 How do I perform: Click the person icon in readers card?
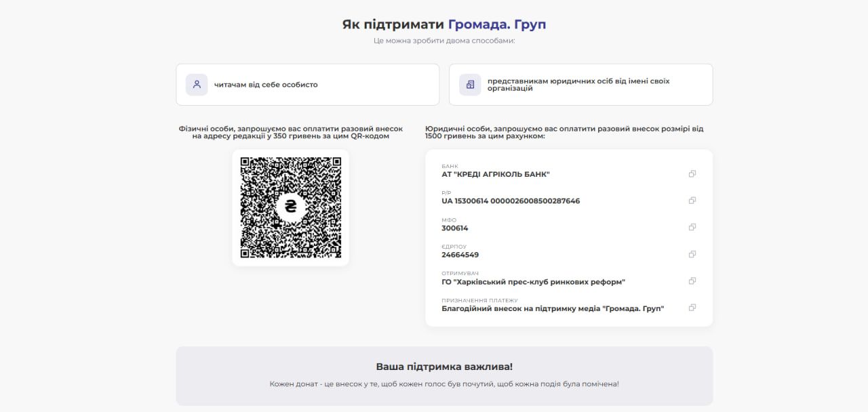coord(197,85)
